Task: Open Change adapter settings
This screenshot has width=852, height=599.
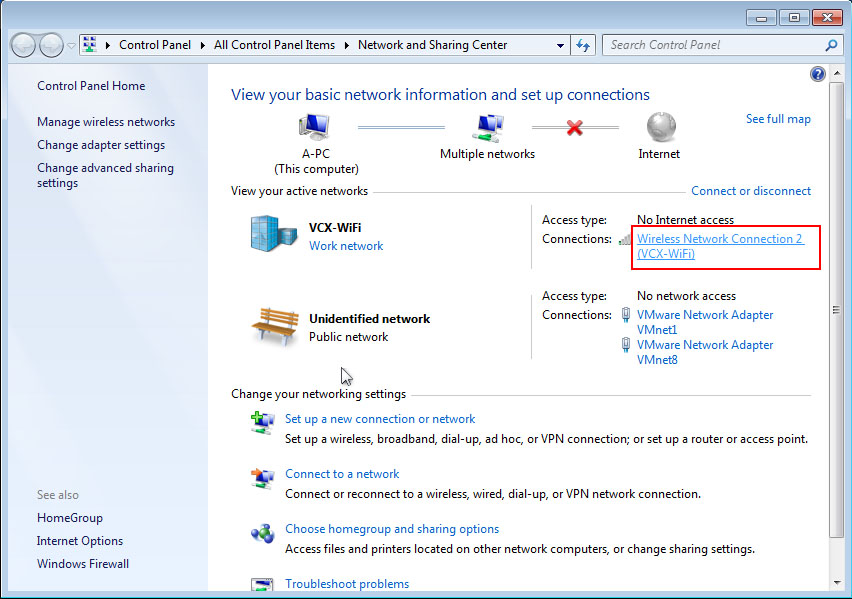Action: [x=101, y=145]
